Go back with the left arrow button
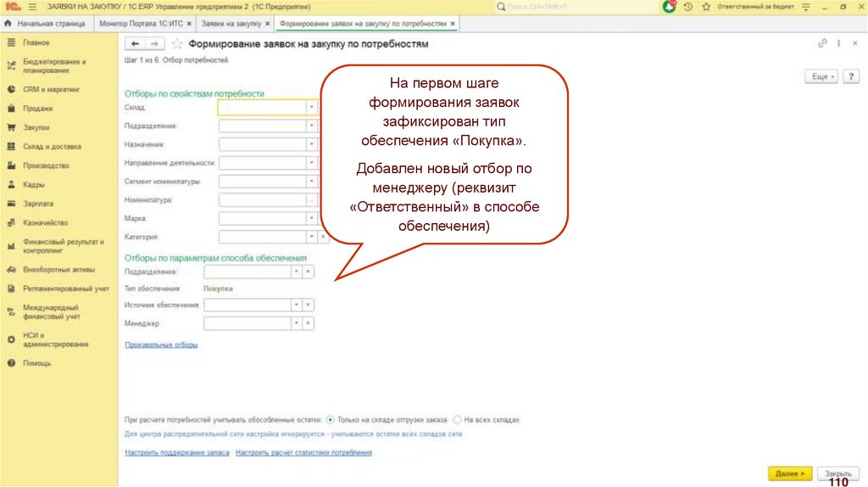The height and width of the screenshot is (487, 868). point(135,44)
